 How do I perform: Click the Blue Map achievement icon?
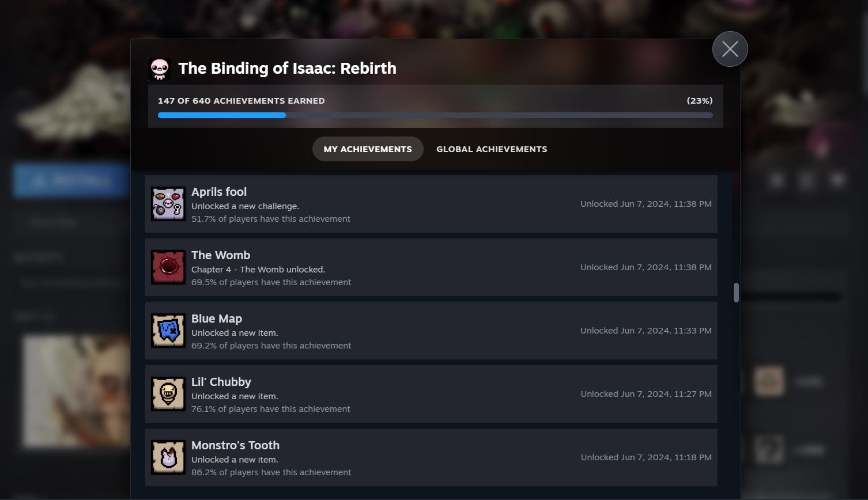(168, 331)
